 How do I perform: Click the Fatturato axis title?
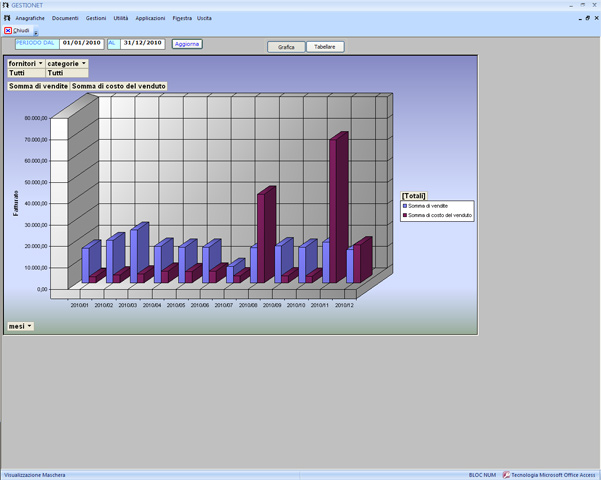[16, 203]
